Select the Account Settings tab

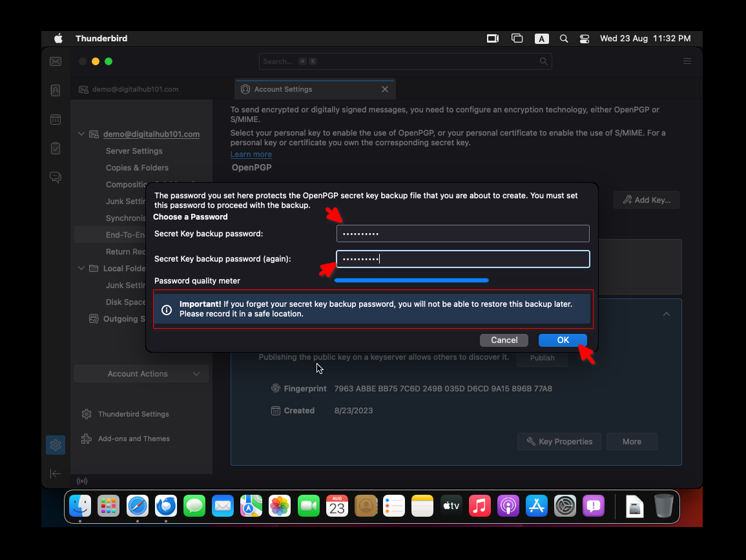tap(315, 89)
